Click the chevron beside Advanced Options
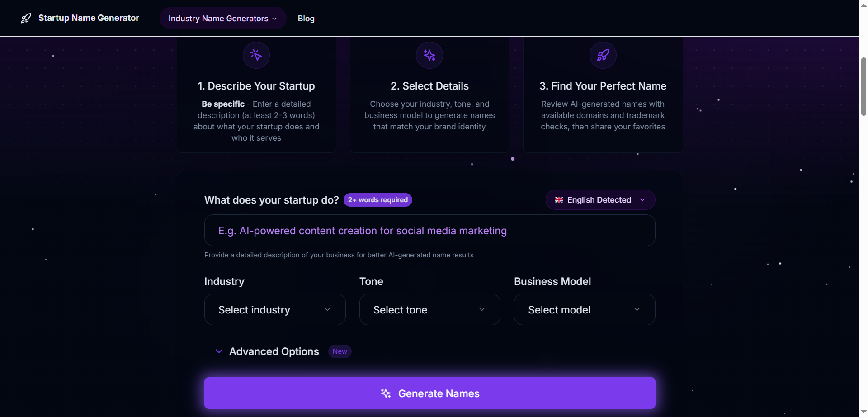868x417 pixels. click(219, 351)
